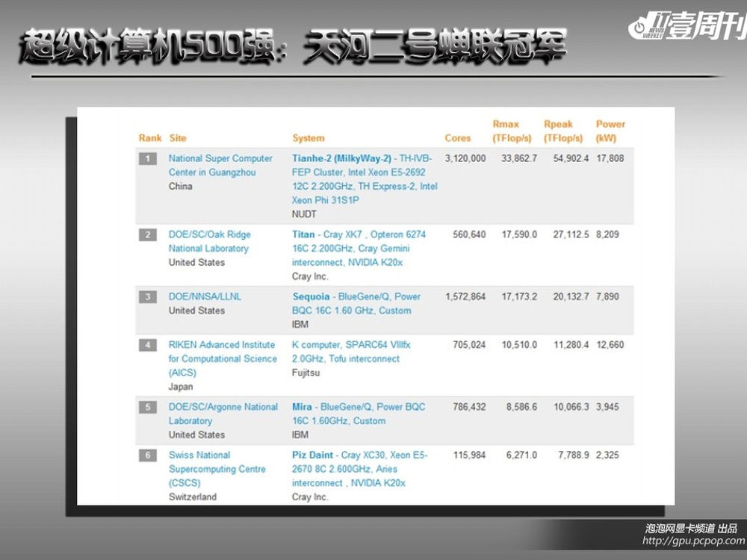Follow the Titan Cray XK7 system link

pos(359,248)
